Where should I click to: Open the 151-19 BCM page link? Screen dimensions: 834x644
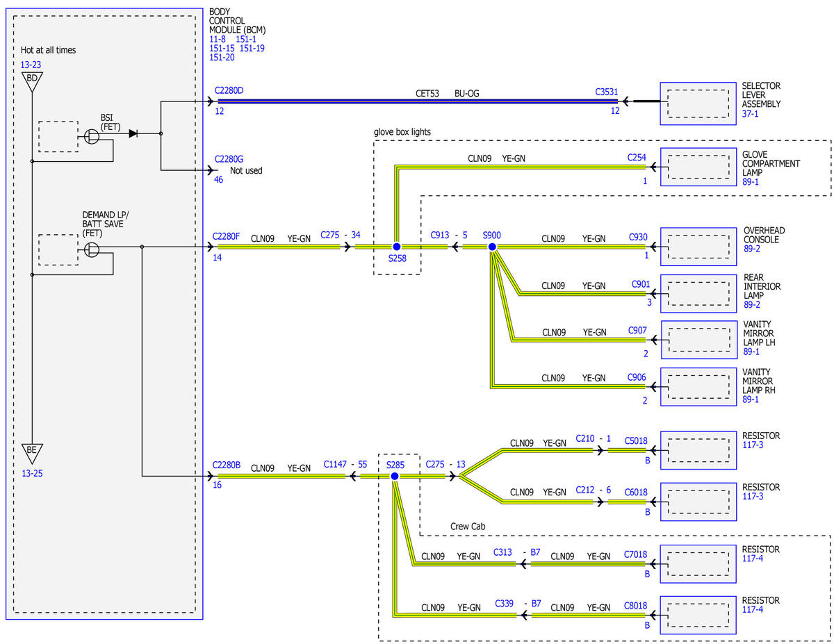pos(252,49)
